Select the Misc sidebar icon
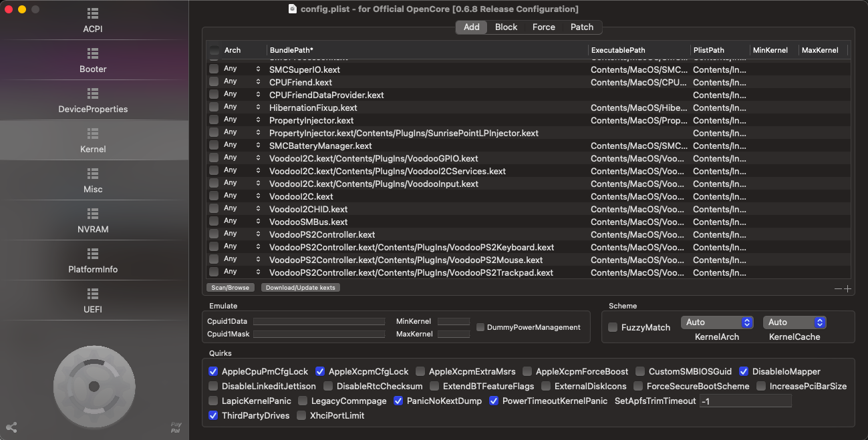The image size is (868, 440). [x=93, y=174]
